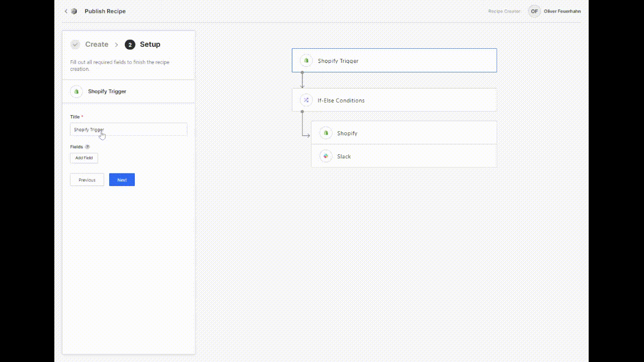Viewport: 644px width, 362px height.
Task: Click the Oliver Feuerhahn user name
Action: tap(562, 11)
